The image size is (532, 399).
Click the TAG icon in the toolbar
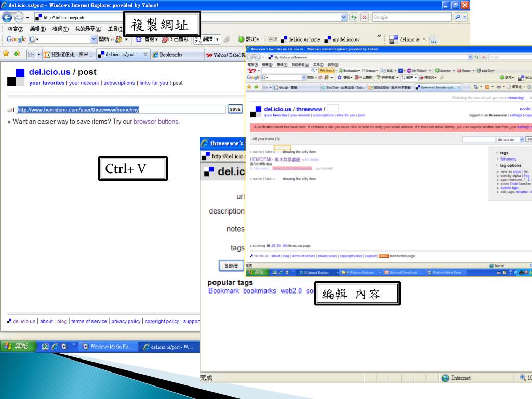coord(434,39)
